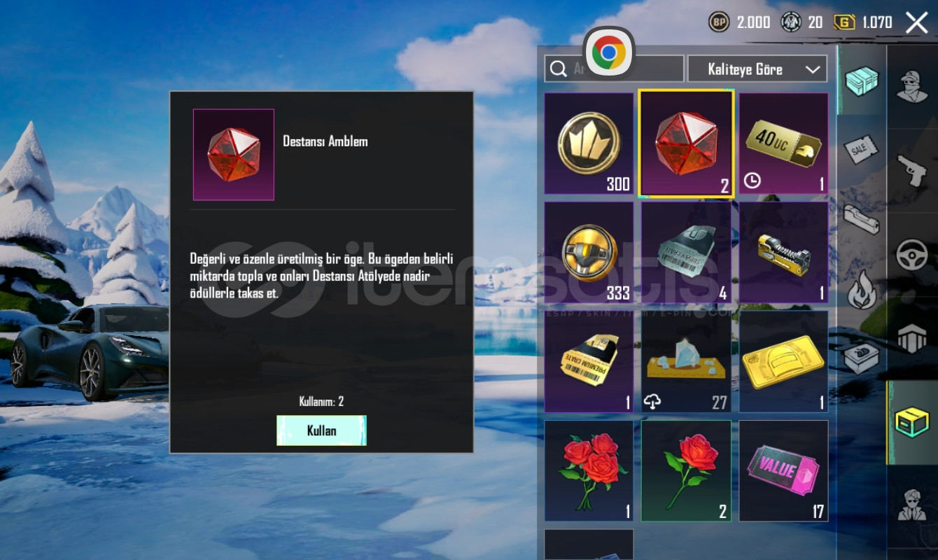Open the outfit character tab
Viewport: 938px width, 560px height.
tap(912, 86)
